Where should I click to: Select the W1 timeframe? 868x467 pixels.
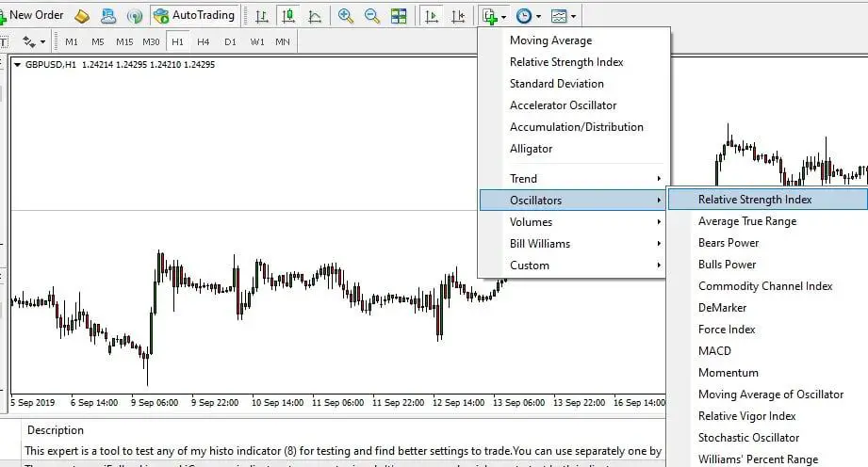pos(257,41)
